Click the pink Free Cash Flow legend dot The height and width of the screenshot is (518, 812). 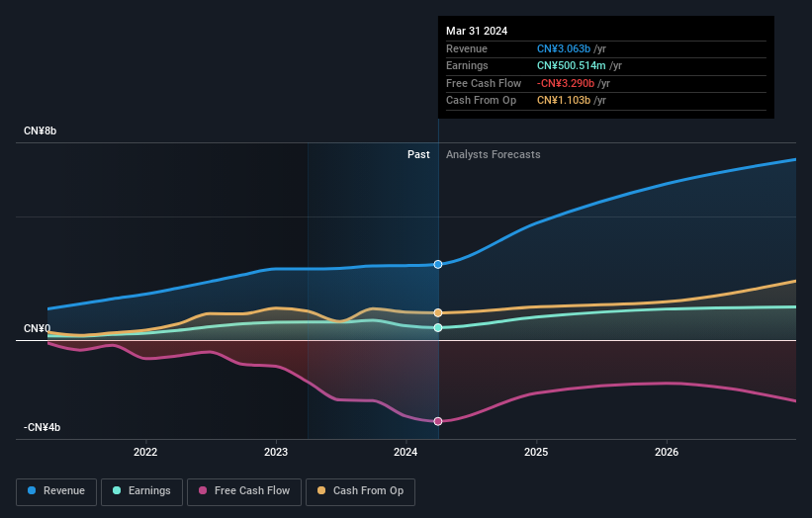203,490
